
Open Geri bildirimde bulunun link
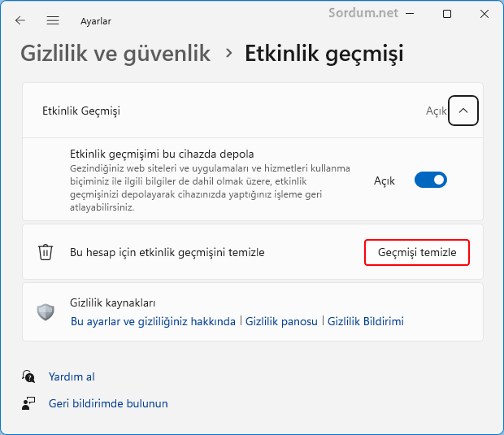[x=108, y=403]
